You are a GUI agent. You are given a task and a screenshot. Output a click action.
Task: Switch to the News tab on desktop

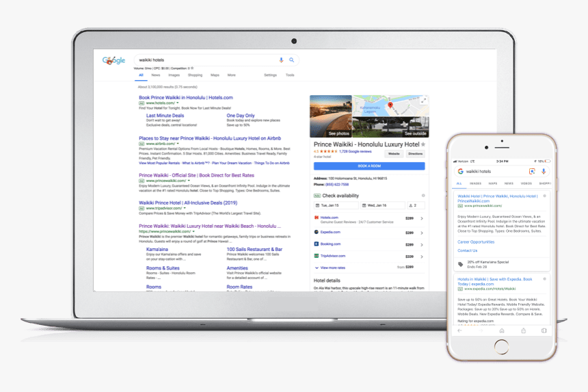click(x=156, y=75)
